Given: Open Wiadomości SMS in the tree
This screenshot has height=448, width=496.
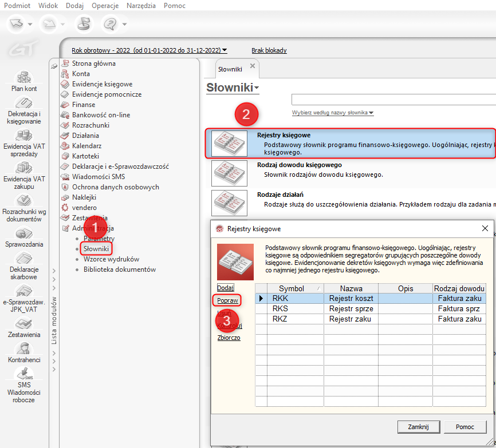Looking at the screenshot, I should pos(99,177).
